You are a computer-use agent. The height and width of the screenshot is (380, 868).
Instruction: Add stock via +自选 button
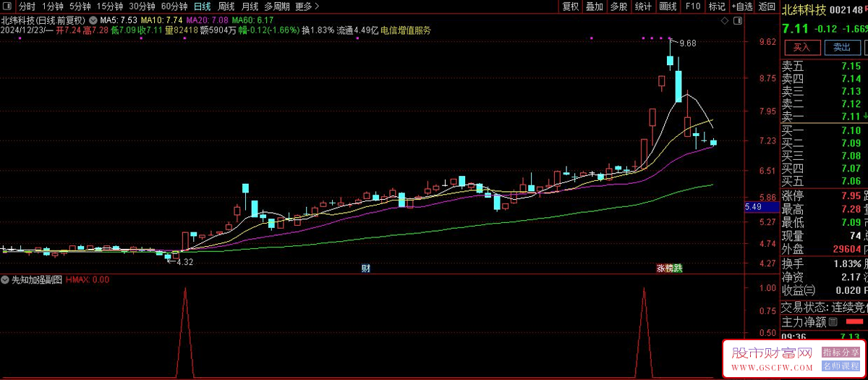(741, 7)
